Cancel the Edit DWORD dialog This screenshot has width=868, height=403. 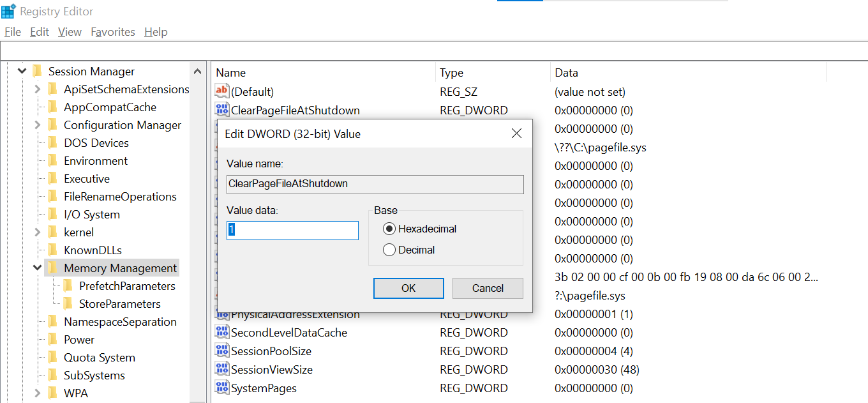coord(488,288)
